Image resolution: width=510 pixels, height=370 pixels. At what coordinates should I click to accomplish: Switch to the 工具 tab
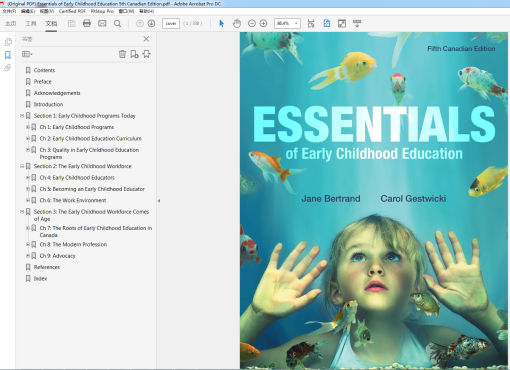31,23
